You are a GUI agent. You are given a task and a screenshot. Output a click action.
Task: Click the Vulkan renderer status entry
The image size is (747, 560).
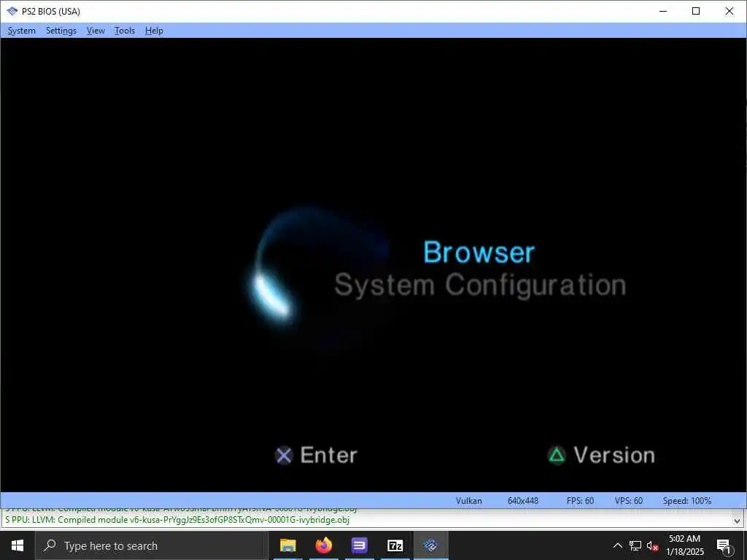469,500
